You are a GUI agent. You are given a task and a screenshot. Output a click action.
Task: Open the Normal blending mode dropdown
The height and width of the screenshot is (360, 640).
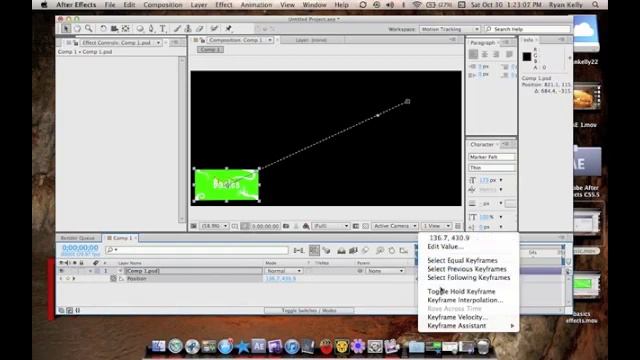pyautogui.click(x=284, y=271)
